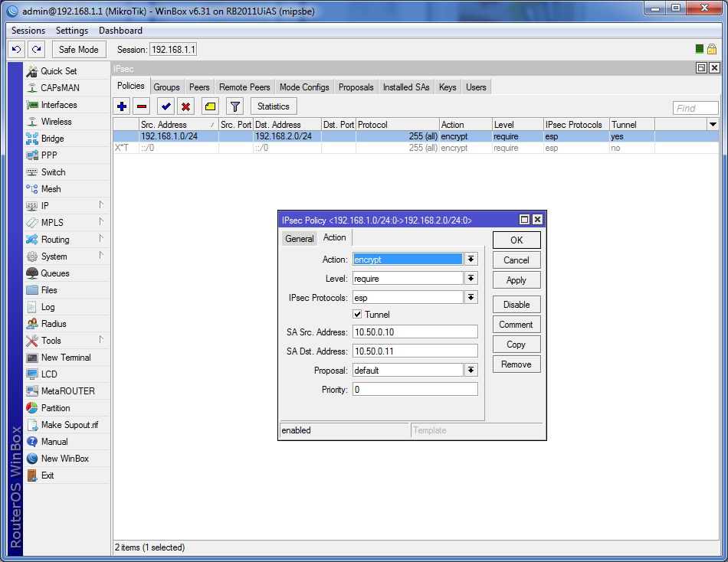Toggle the Safe Mode button
Viewport: 728px width, 562px height.
(x=79, y=49)
